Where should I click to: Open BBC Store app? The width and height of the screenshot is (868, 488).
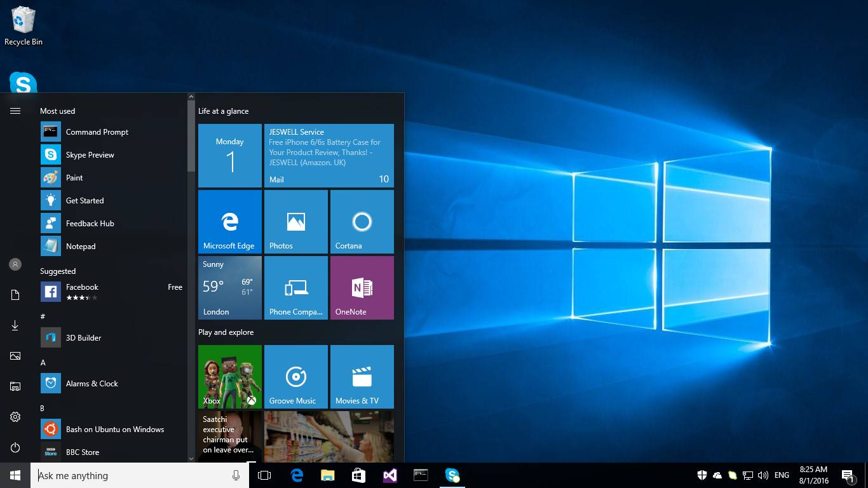click(x=113, y=452)
